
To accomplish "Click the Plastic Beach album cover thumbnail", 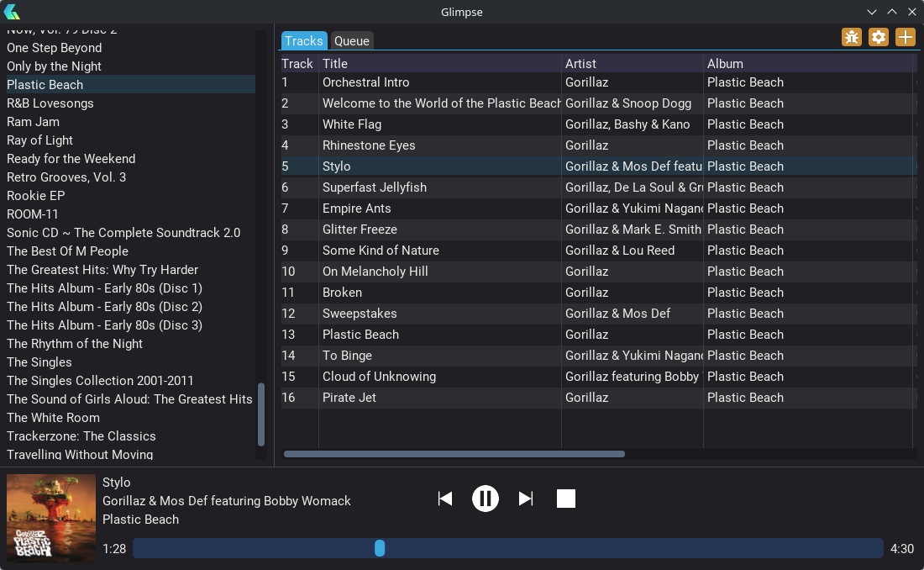I will 51,517.
